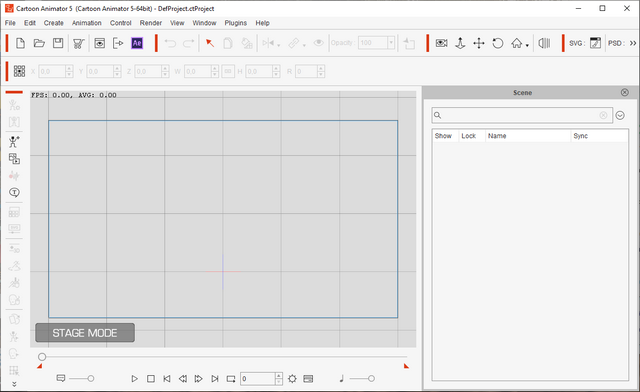
Task: Stop the playback
Action: (151, 379)
